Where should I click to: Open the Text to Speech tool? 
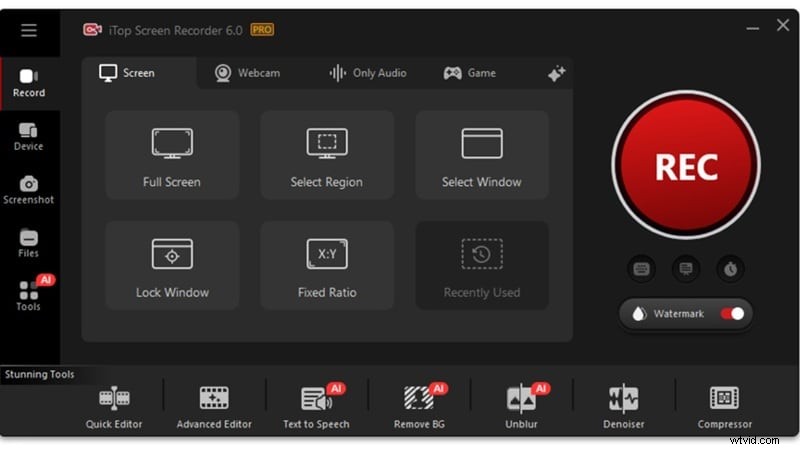pos(316,408)
